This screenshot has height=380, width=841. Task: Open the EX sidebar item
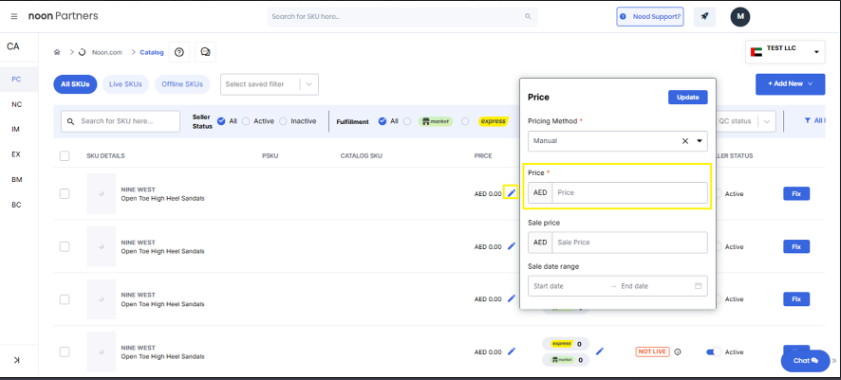point(16,155)
